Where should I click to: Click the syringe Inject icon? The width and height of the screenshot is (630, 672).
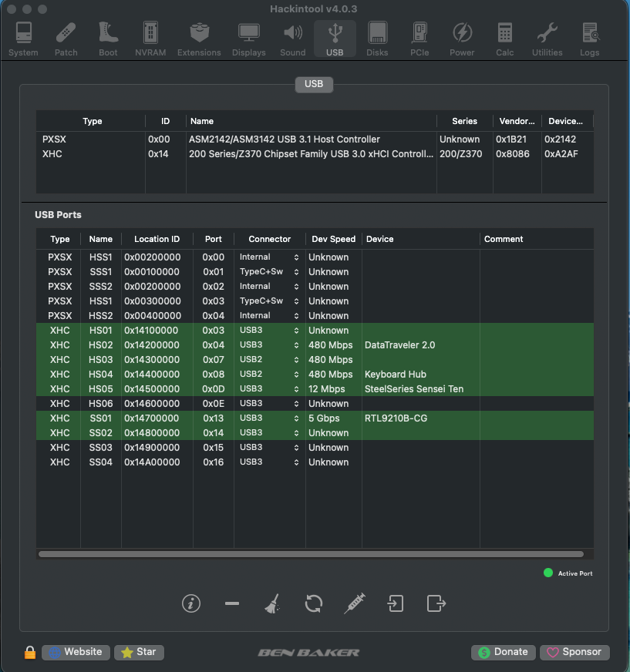[x=354, y=603]
